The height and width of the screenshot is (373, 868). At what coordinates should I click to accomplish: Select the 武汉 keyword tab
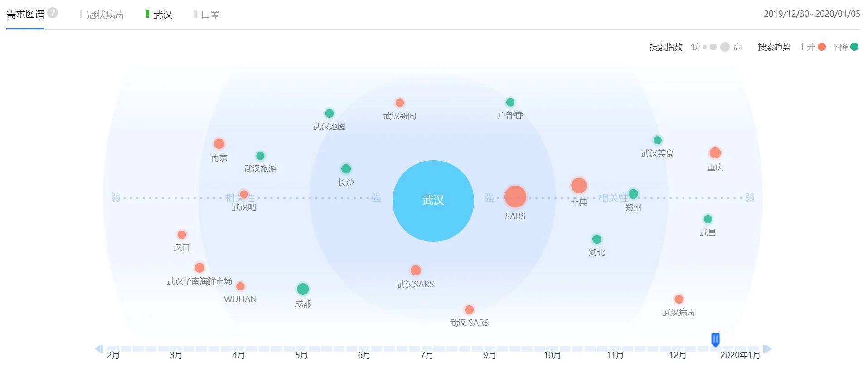pos(163,15)
